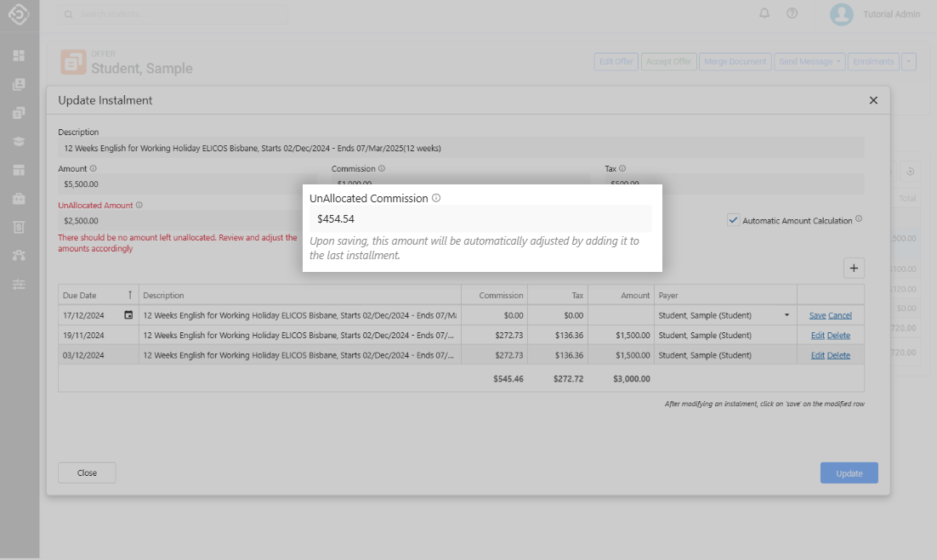937x560 pixels.
Task: Click Cancel link on the 17/12/2024 row
Action: (840, 315)
